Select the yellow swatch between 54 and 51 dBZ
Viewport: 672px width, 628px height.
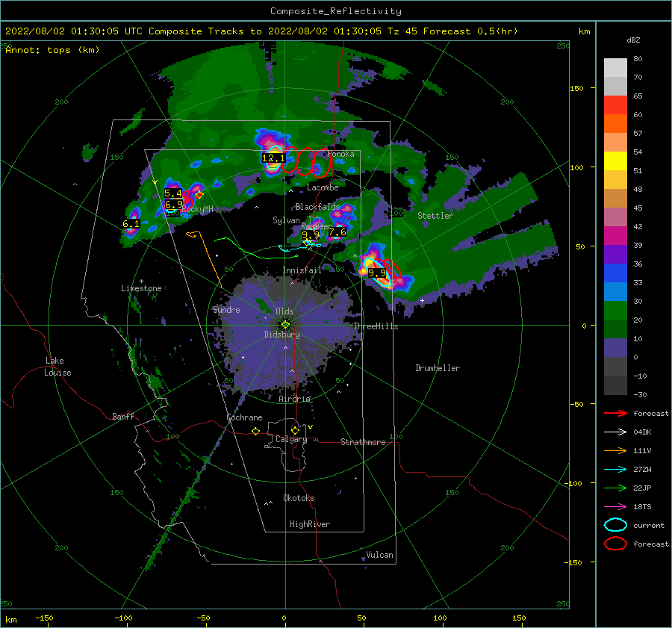coord(615,161)
